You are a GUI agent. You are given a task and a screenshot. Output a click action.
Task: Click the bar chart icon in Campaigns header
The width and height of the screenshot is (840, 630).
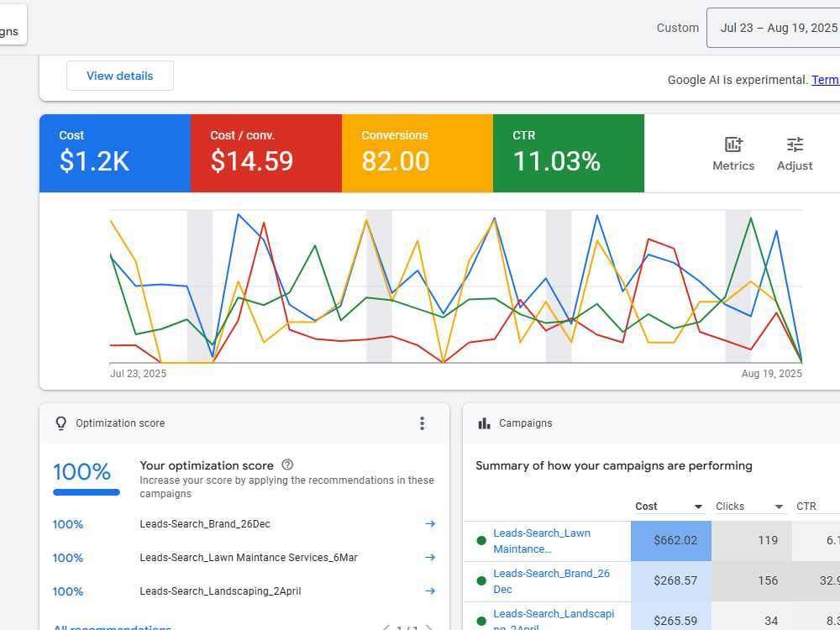pos(485,423)
